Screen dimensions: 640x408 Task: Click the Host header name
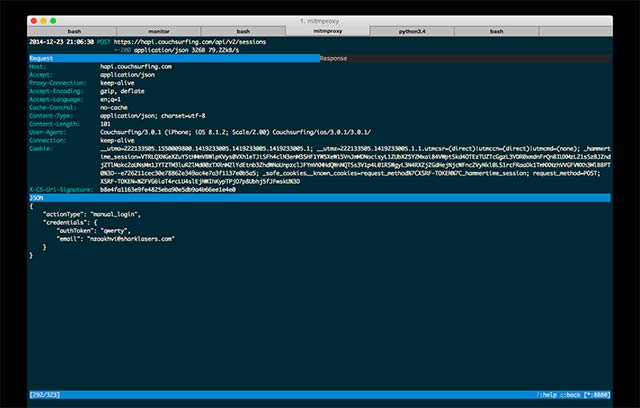pos(38,67)
